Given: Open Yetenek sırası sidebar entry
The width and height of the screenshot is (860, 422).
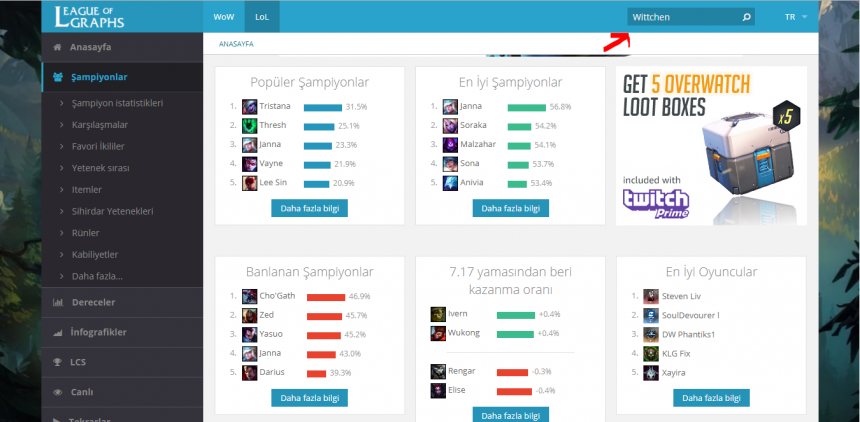Looking at the screenshot, I should click(100, 168).
